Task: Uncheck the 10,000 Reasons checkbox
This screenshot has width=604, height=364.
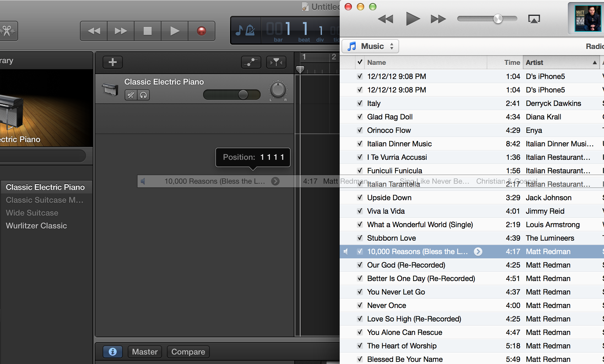Action: (360, 251)
